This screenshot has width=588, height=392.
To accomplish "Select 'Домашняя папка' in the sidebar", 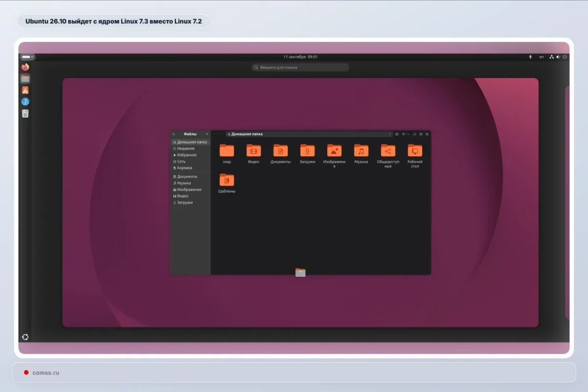I will pos(190,142).
